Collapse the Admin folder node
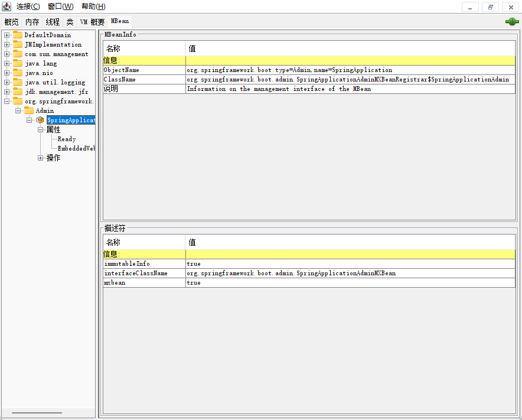 click(x=18, y=110)
